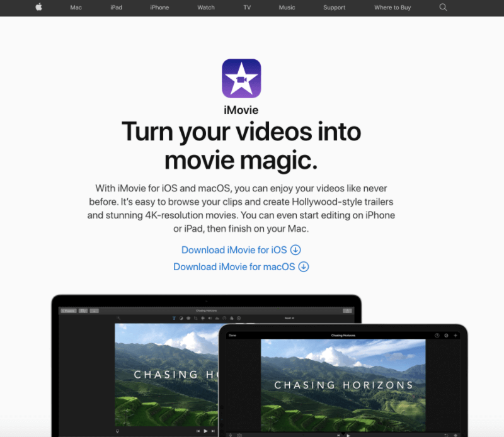Click the Apple logo in navigation bar
Screen dimensions: 504x437
(x=38, y=7)
